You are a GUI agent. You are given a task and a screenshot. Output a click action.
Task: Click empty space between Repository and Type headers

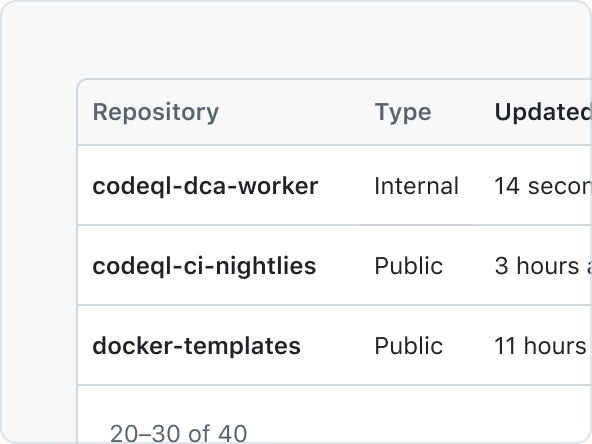coord(297,112)
